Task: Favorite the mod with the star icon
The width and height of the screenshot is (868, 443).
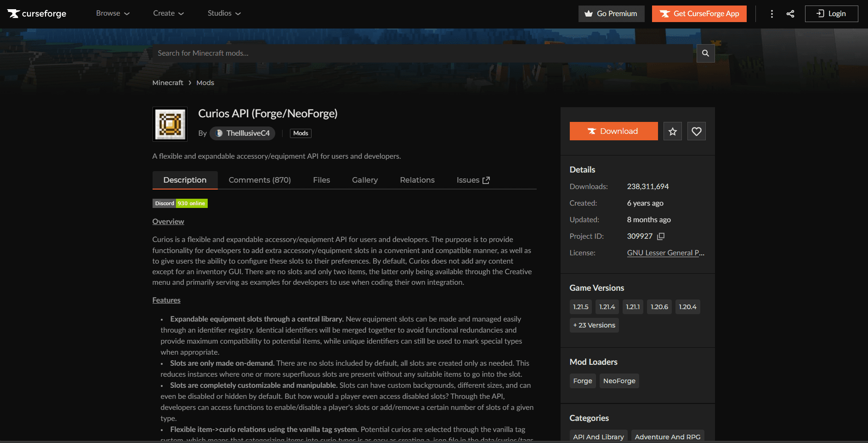Action: coord(673,131)
